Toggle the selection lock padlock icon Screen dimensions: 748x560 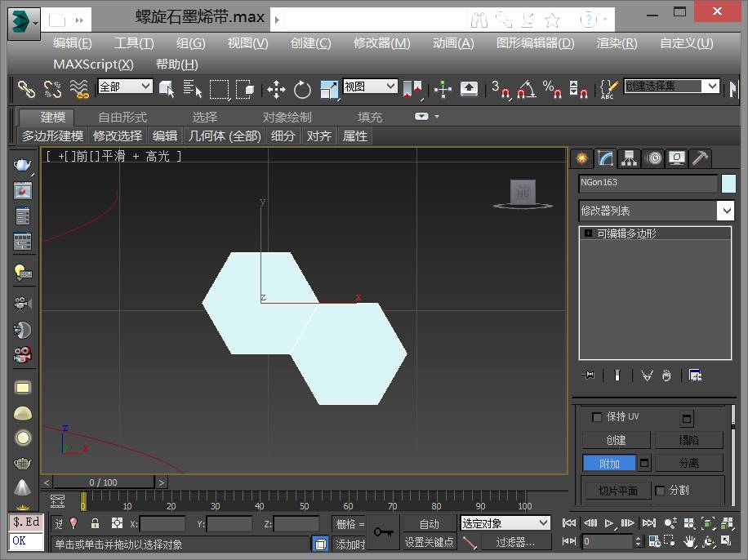pyautogui.click(x=95, y=524)
